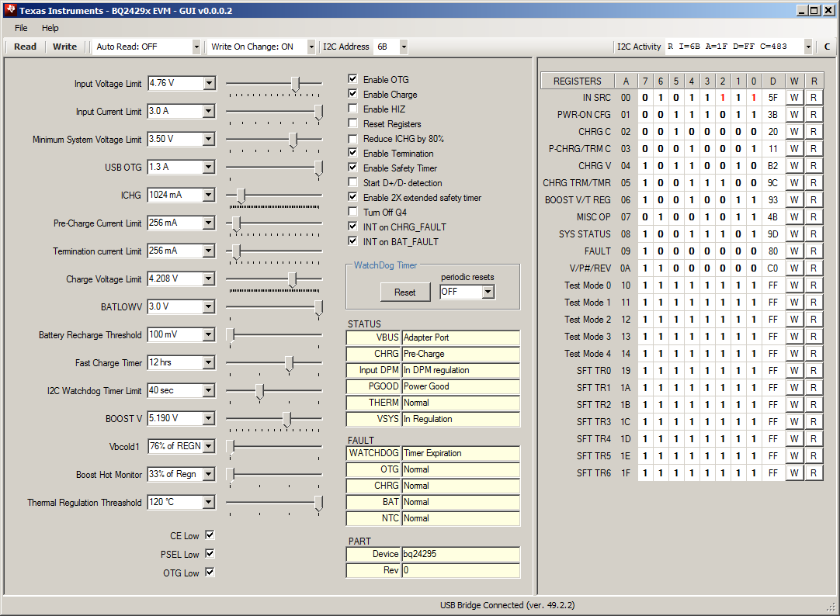
Task: Click the Device field showing bq24295
Action: pyautogui.click(x=460, y=554)
